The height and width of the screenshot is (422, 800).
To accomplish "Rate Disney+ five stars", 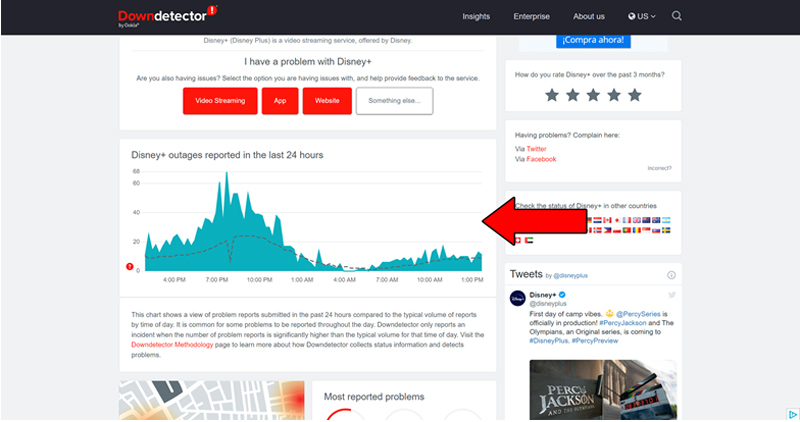I will tap(635, 95).
